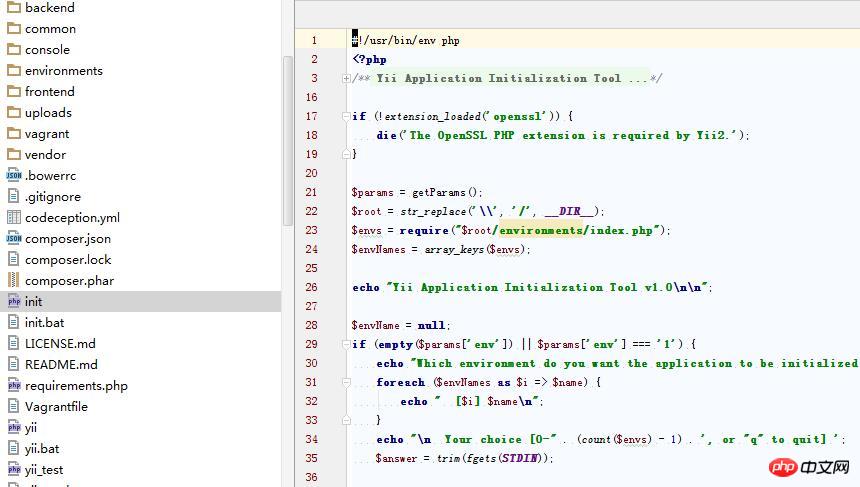
Task: Click the environments/index.php path in line 23
Action: 576,230
